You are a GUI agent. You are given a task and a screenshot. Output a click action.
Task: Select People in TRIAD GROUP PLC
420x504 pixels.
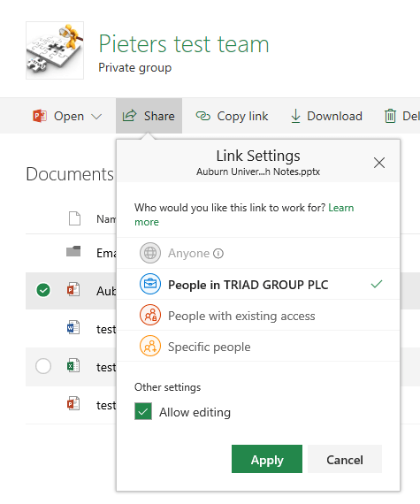258,285
